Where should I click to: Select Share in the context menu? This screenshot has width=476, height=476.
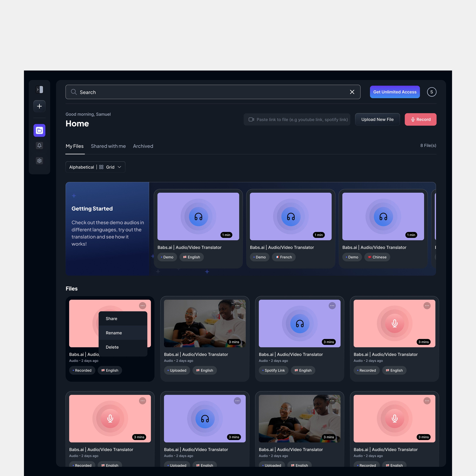pyautogui.click(x=111, y=319)
